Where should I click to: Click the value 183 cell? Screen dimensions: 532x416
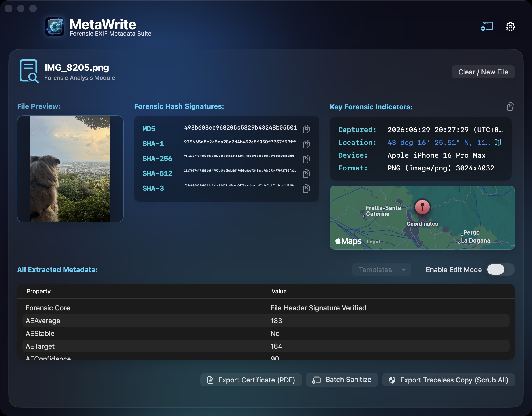tap(276, 321)
